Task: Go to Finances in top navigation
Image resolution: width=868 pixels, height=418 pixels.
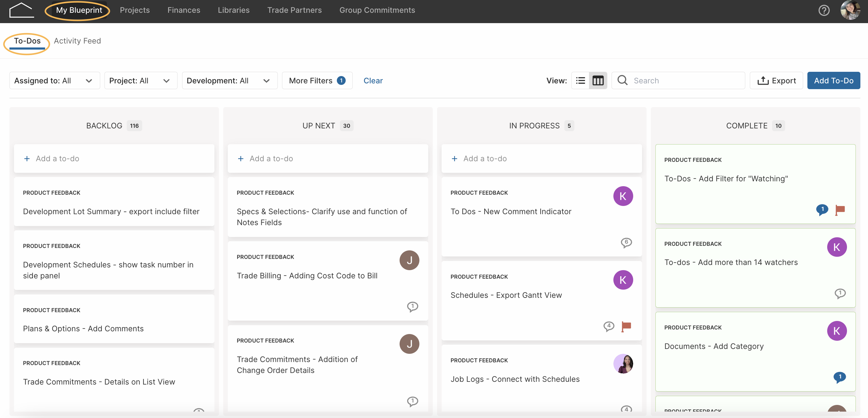Action: tap(184, 10)
